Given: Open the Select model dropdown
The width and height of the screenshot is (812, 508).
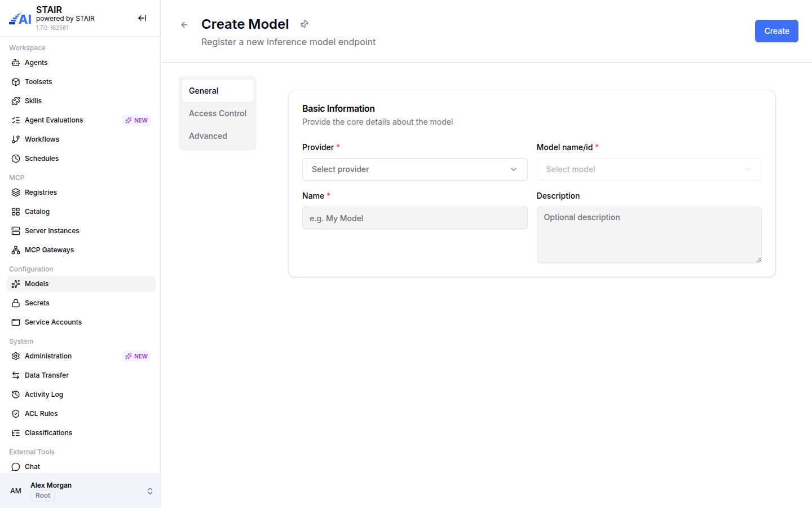Looking at the screenshot, I should 649,169.
